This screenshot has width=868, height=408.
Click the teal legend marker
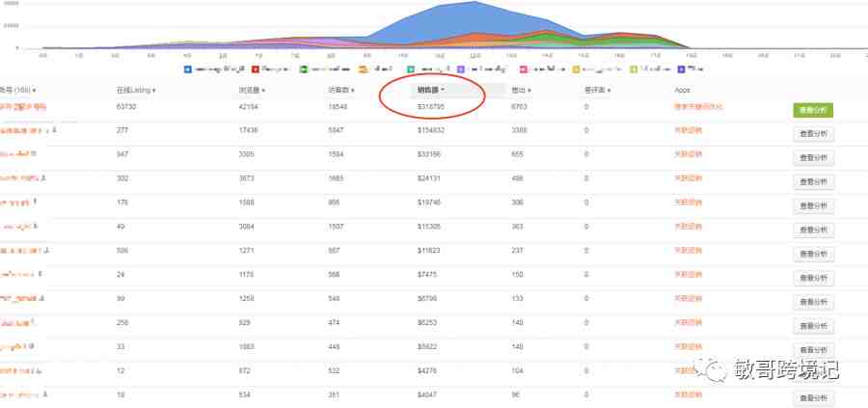[x=411, y=69]
